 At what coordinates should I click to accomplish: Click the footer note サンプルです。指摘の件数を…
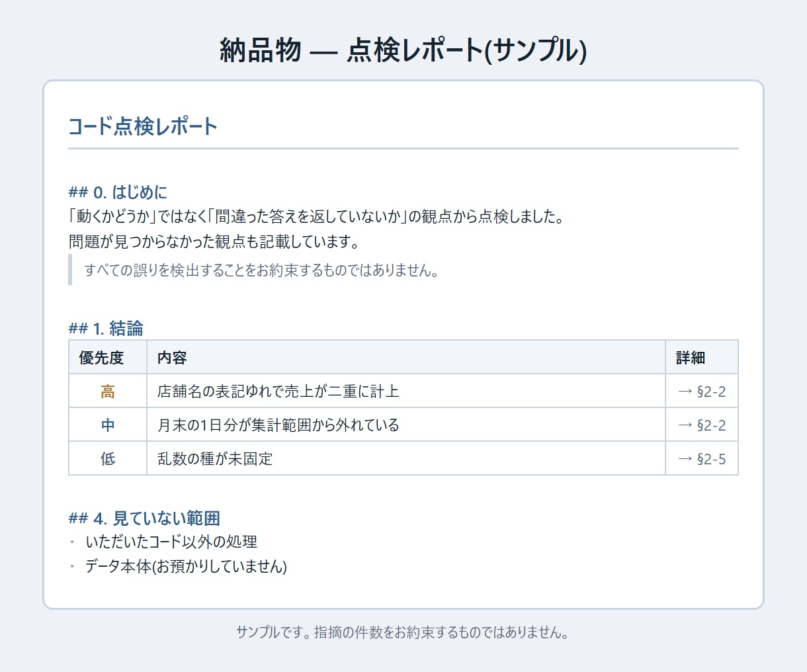coord(403,632)
